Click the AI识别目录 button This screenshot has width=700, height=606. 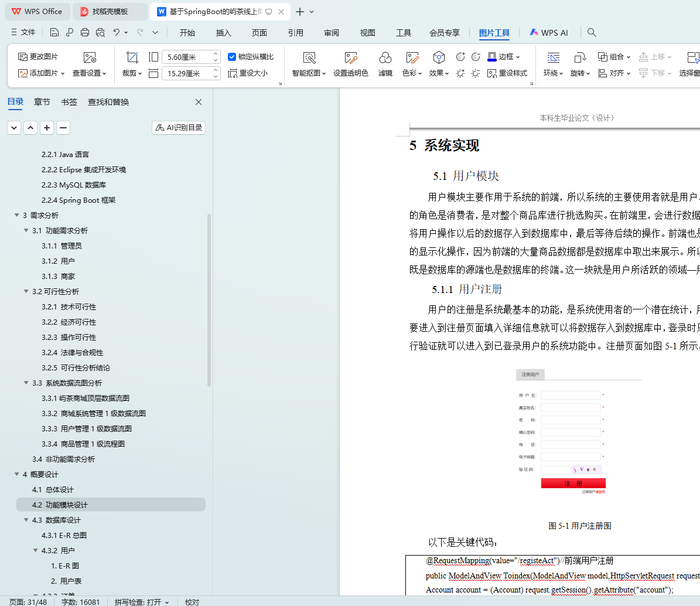pyautogui.click(x=179, y=128)
